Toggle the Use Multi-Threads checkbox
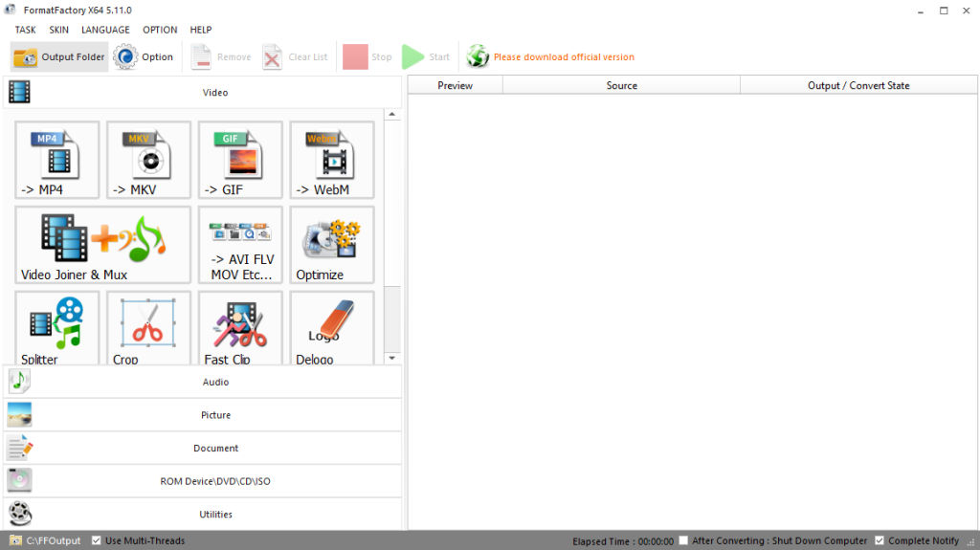The width and height of the screenshot is (980, 550). (x=97, y=540)
